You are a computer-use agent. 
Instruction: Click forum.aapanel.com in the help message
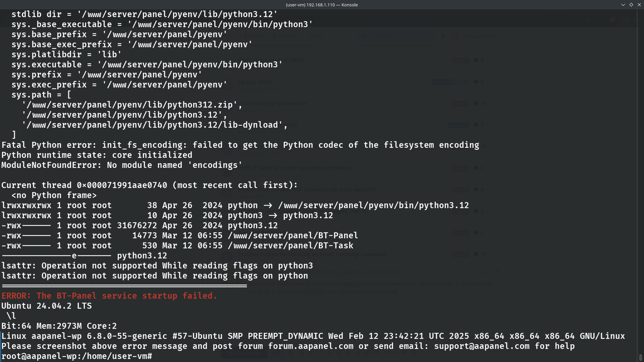pos(311,346)
